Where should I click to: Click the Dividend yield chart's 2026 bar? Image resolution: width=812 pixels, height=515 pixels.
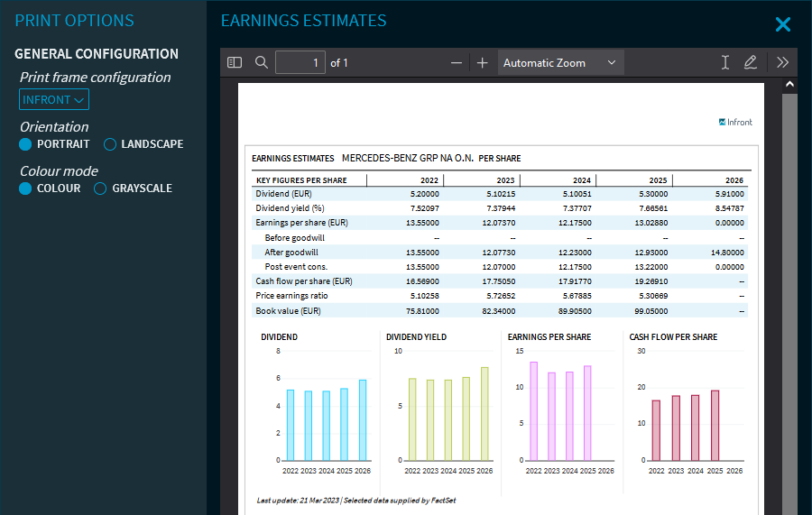pos(484,413)
